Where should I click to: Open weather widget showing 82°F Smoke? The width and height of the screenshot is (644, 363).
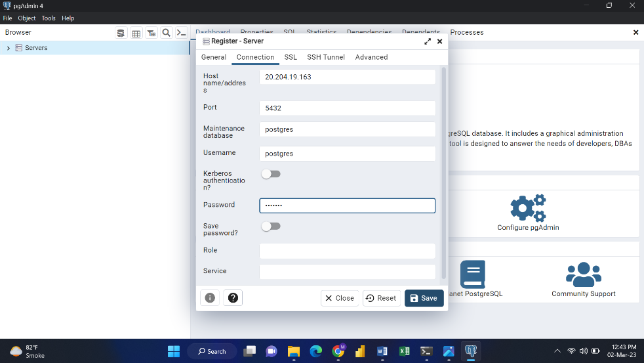tap(27, 351)
